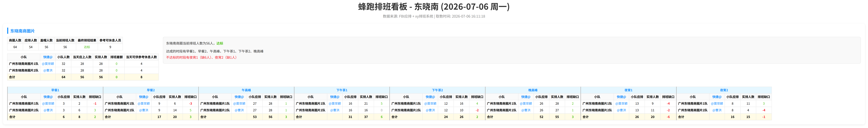Click @莫世颖 link in the summary team table
Image resolution: width=868 pixels, height=128 pixels.
point(48,64)
